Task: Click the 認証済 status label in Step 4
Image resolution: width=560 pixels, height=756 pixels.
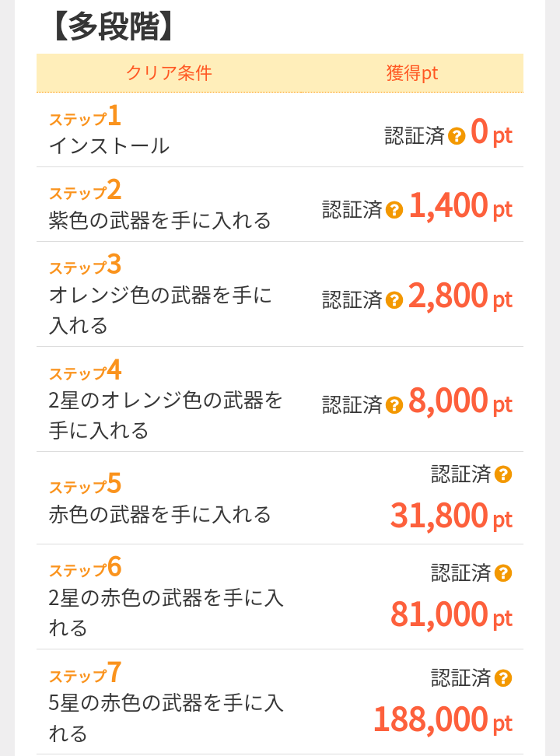Action: click(x=352, y=405)
